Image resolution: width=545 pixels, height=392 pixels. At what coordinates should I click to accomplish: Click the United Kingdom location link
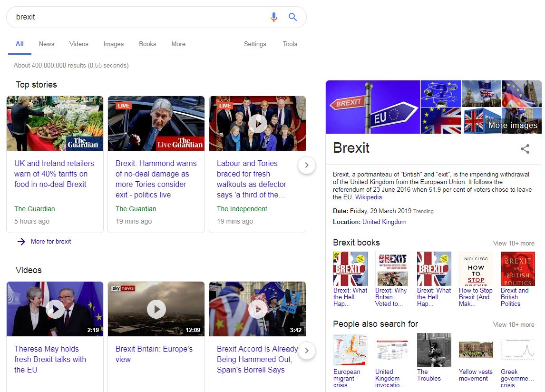[384, 222]
